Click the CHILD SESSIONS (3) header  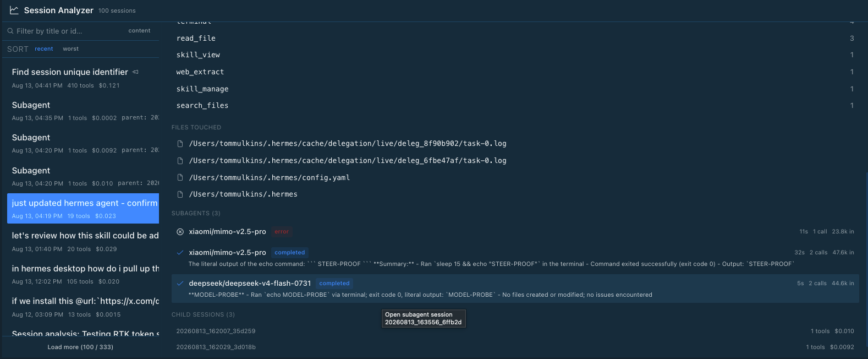(x=203, y=315)
